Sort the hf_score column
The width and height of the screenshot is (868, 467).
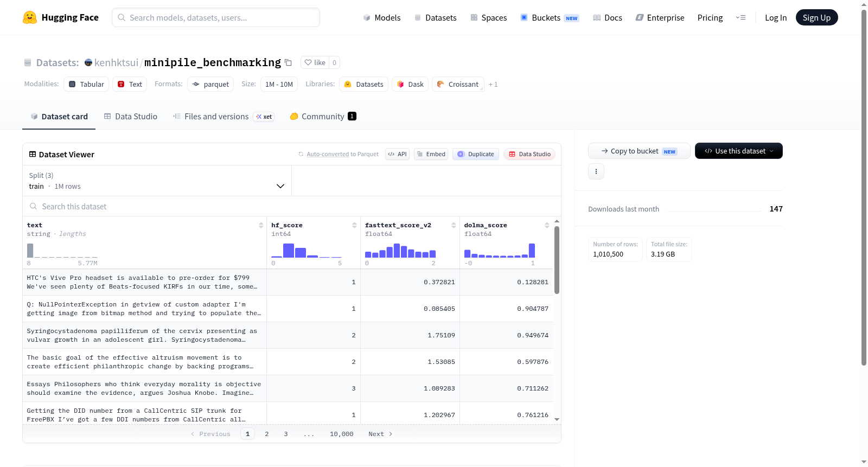coord(354,225)
